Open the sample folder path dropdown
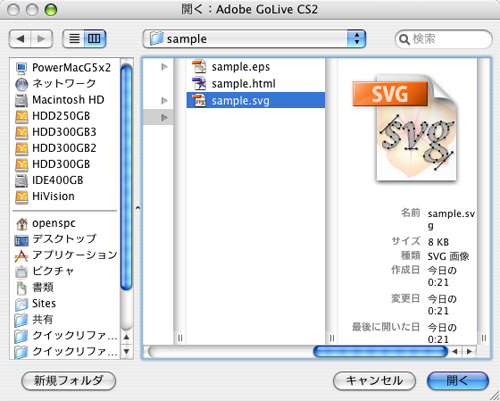500x401 pixels. pos(254,39)
